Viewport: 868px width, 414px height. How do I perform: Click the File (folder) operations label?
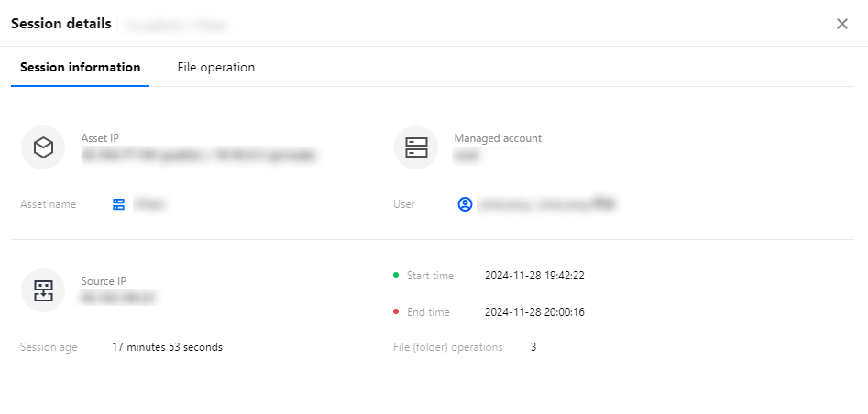click(x=447, y=347)
